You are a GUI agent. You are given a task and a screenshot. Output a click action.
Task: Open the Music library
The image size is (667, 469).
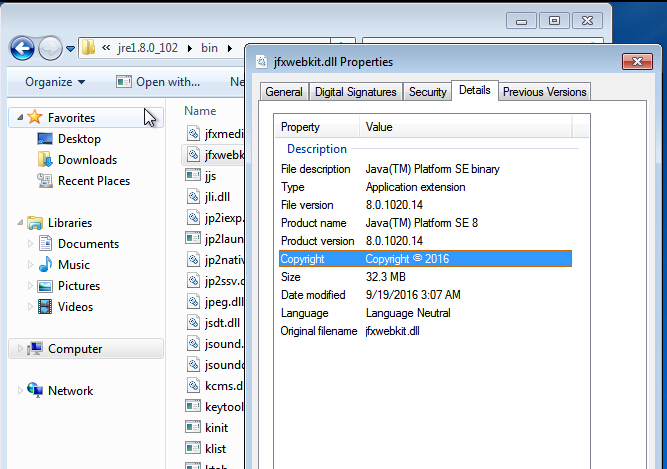point(73,265)
